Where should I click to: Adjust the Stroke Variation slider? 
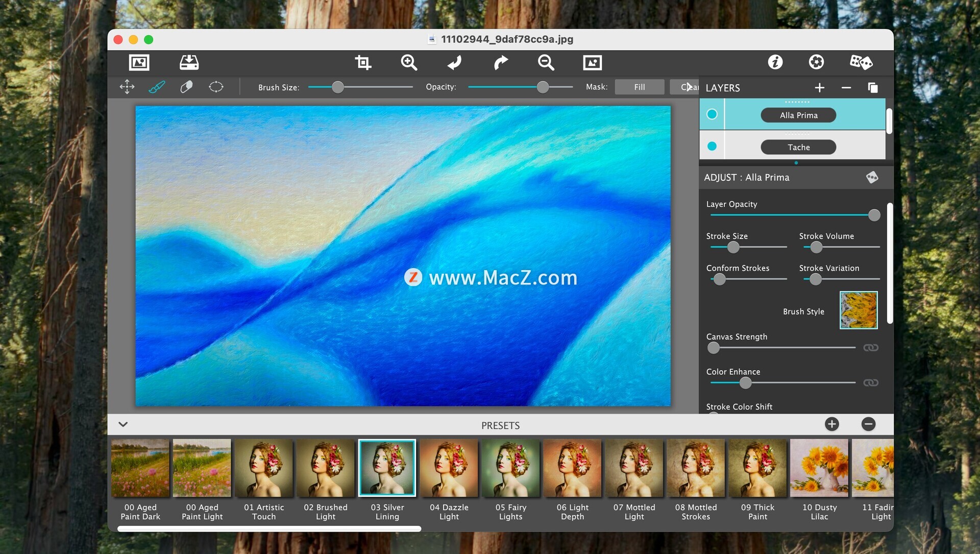tap(841, 279)
